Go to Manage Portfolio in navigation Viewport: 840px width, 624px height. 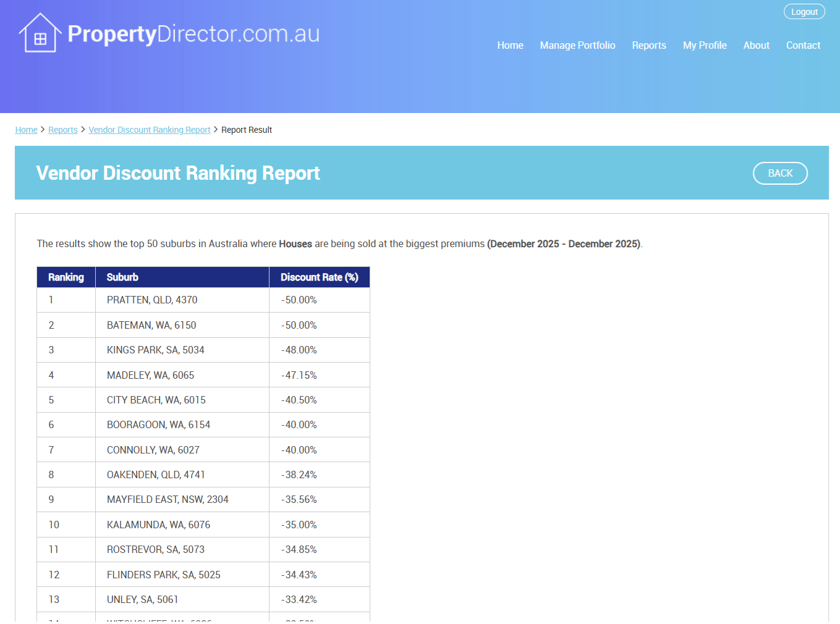577,45
